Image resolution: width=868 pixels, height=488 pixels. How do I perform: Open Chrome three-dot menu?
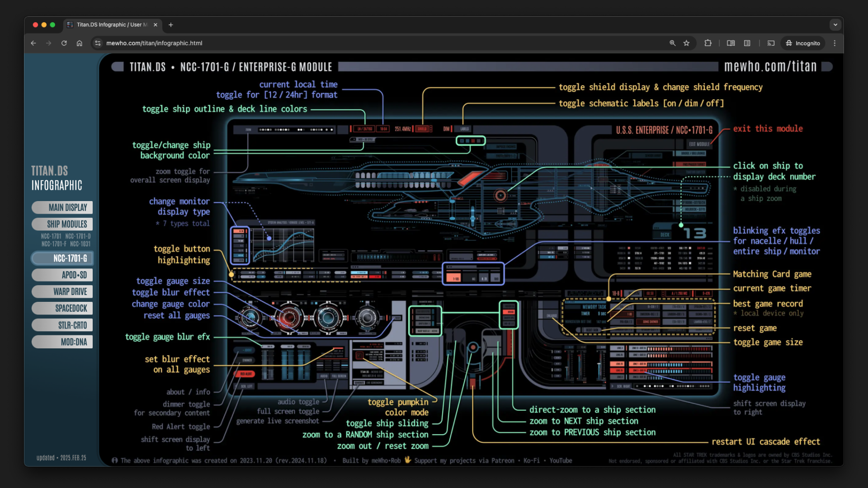[x=835, y=43]
